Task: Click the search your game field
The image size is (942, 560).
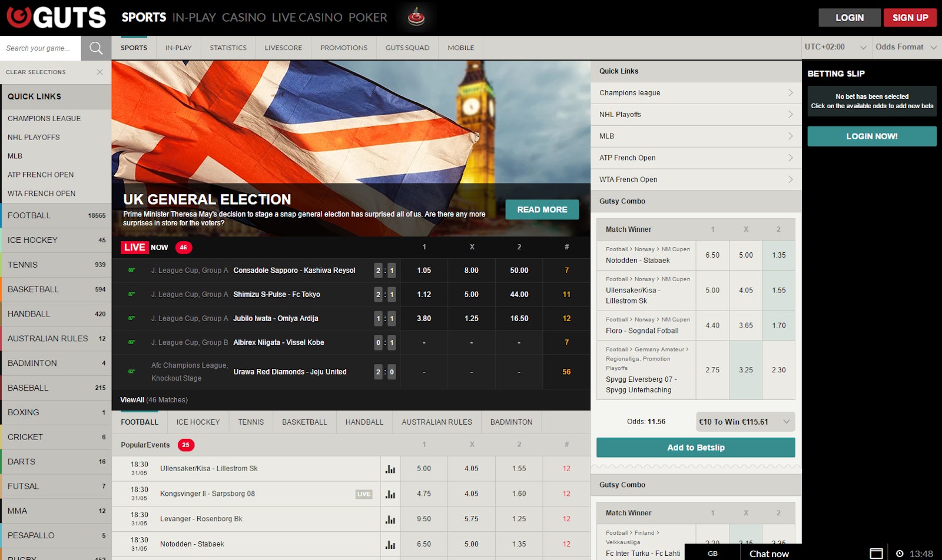Action: point(40,48)
